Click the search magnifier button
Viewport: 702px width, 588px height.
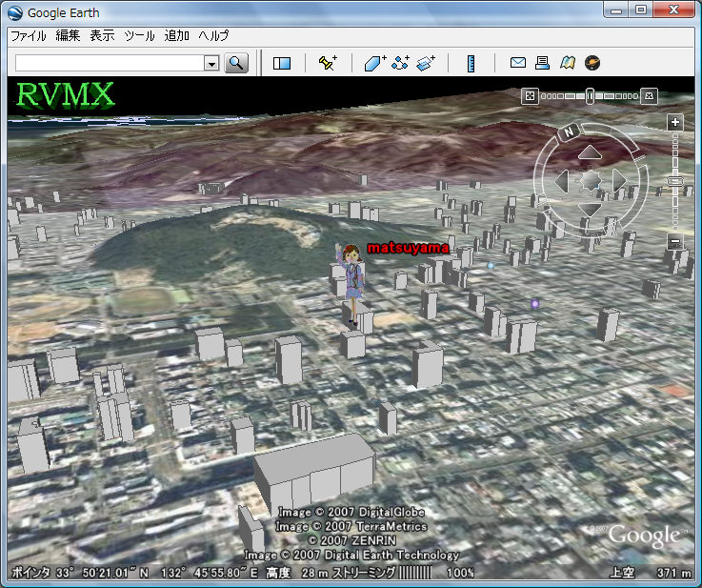click(x=236, y=63)
